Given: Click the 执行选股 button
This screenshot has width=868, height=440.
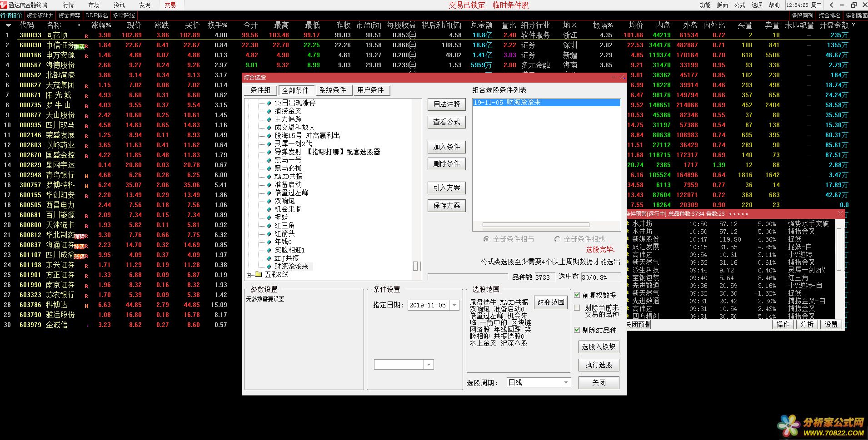Looking at the screenshot, I should pos(599,365).
